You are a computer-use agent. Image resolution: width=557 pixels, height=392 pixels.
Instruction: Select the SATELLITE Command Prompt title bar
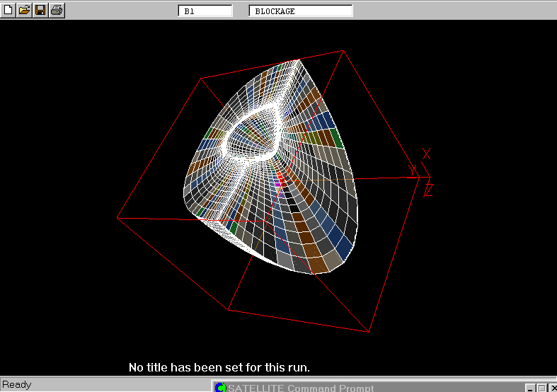[368, 387]
